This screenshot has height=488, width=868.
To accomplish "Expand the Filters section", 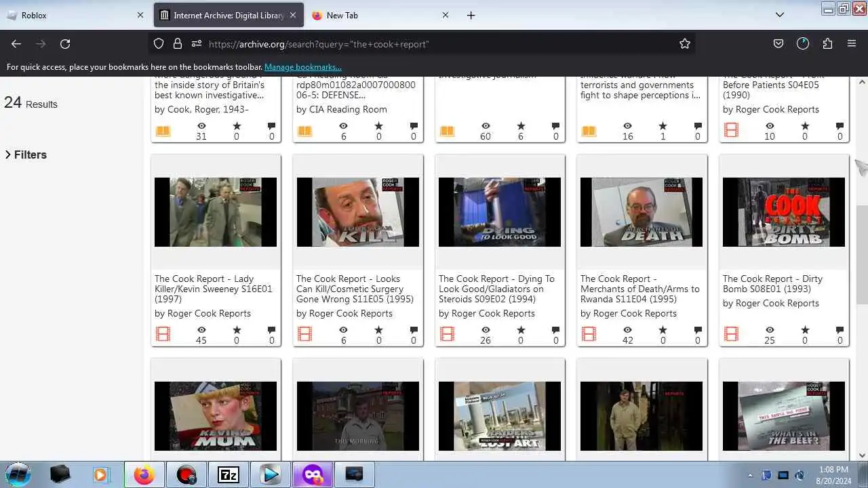I will tap(26, 155).
